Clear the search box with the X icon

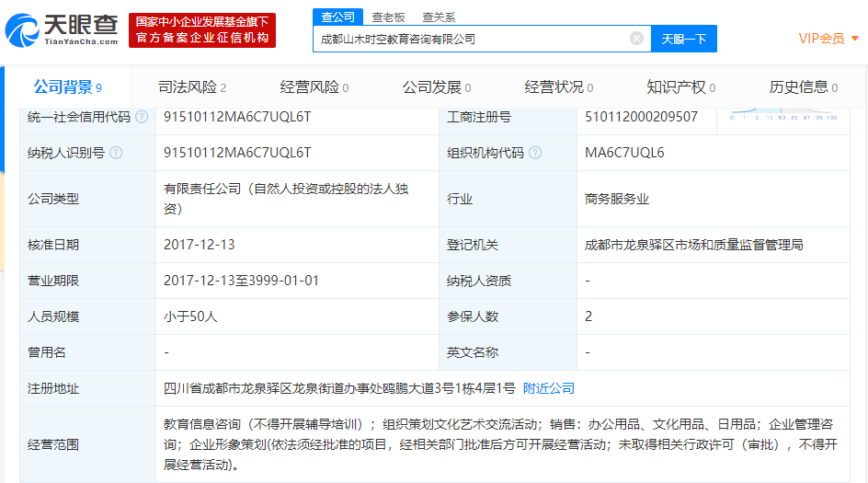coord(636,39)
